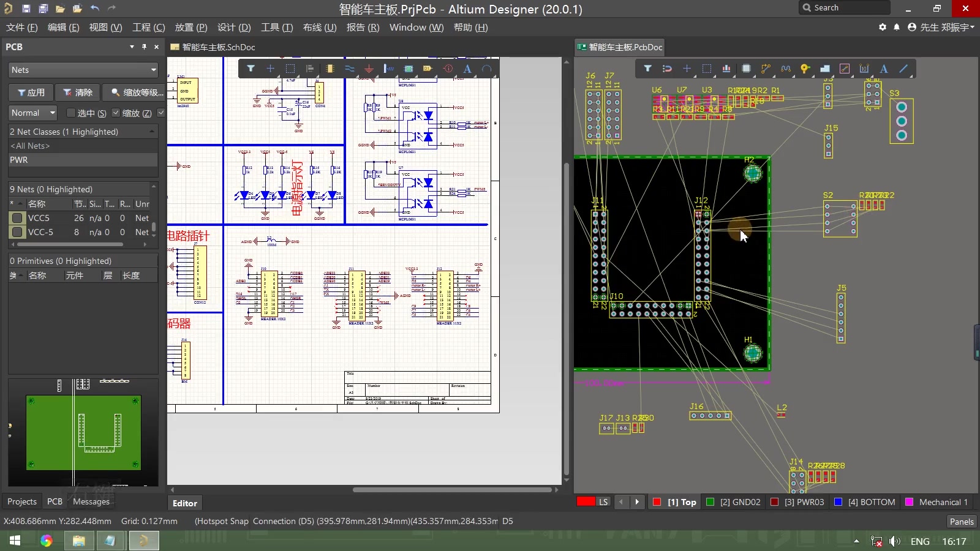Collapse the Net Classes section arrow

(x=152, y=132)
